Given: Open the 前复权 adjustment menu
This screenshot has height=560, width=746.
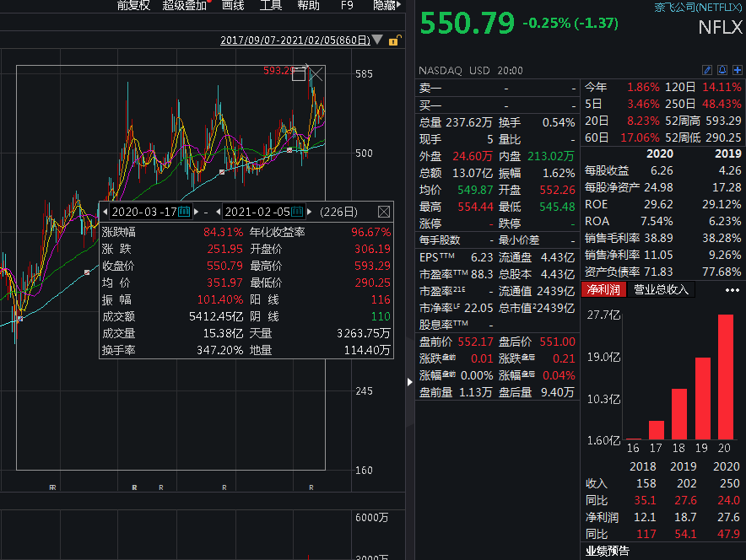Looking at the screenshot, I should 133,5.
